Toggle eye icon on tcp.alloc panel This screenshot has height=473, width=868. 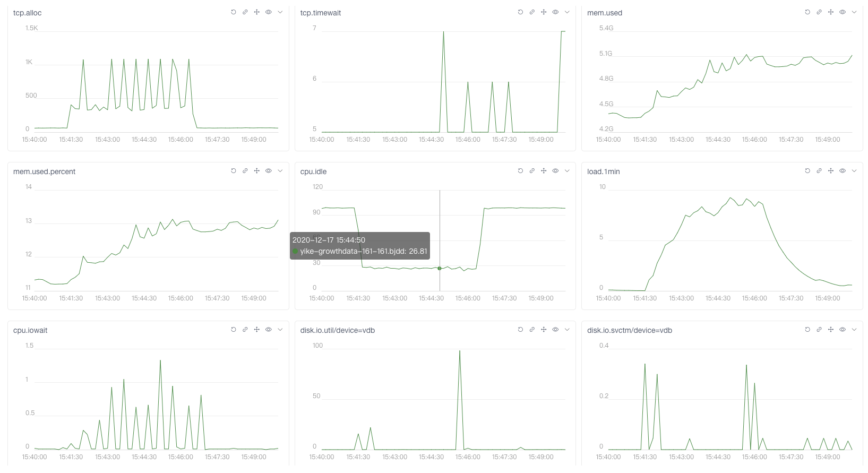click(269, 12)
